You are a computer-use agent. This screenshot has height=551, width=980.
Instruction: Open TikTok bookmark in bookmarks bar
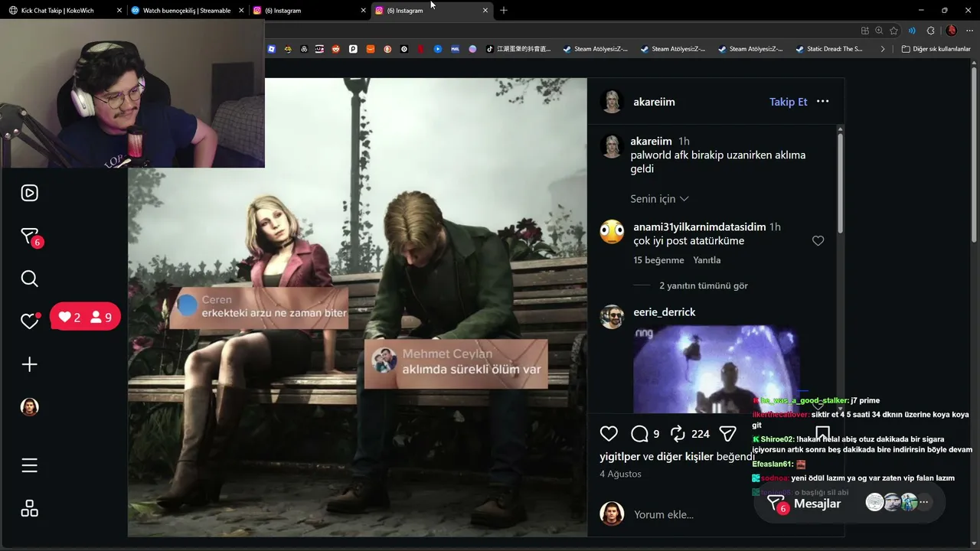(519, 49)
